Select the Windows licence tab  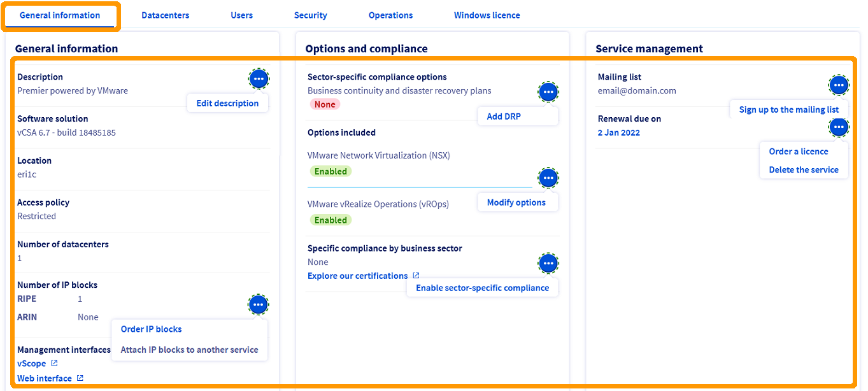(x=487, y=15)
